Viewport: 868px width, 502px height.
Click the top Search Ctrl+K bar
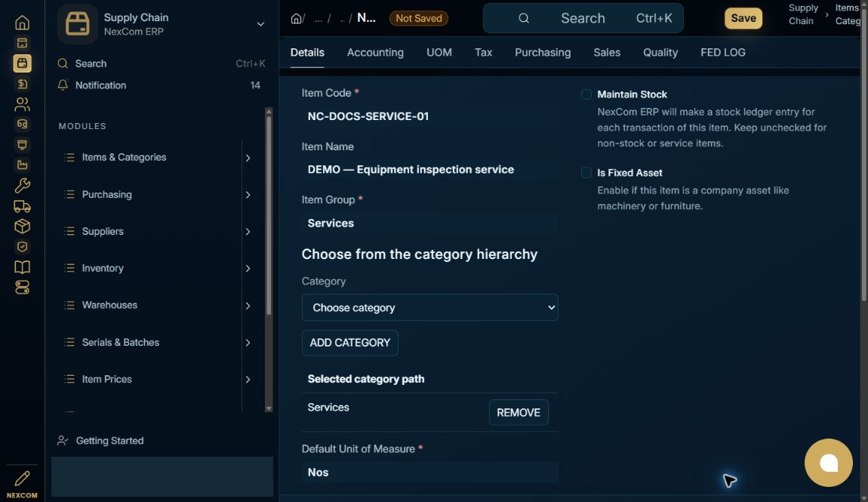point(583,18)
